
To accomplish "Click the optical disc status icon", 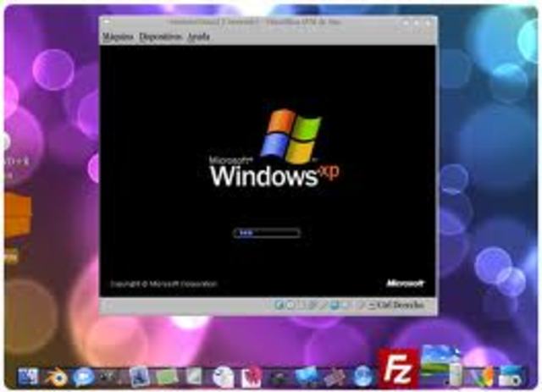I will point(290,305).
